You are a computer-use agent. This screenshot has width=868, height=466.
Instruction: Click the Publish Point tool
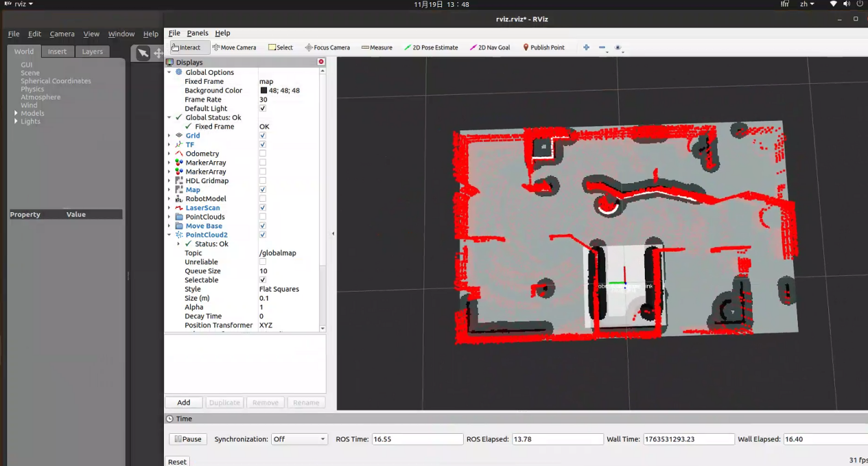point(543,47)
